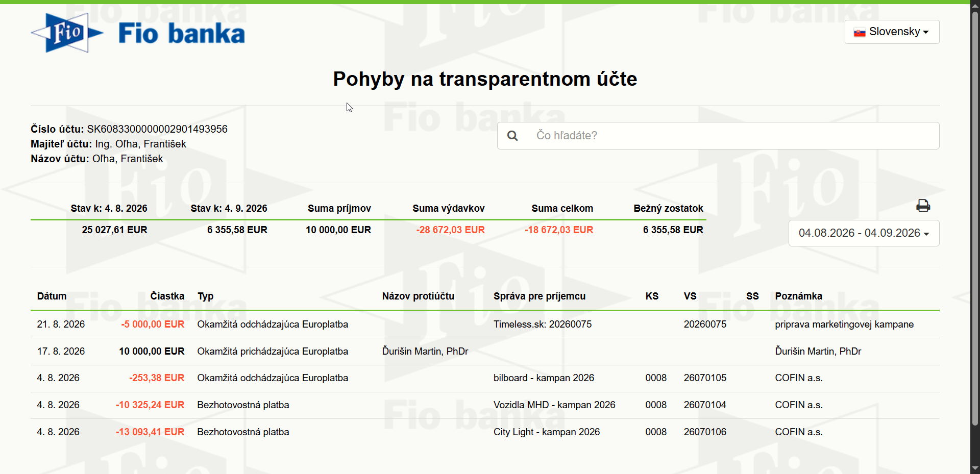Viewport: 980px width, 474px height.
Task: Select the 10 000,00 EUR incoming payment row
Action: 485,352
